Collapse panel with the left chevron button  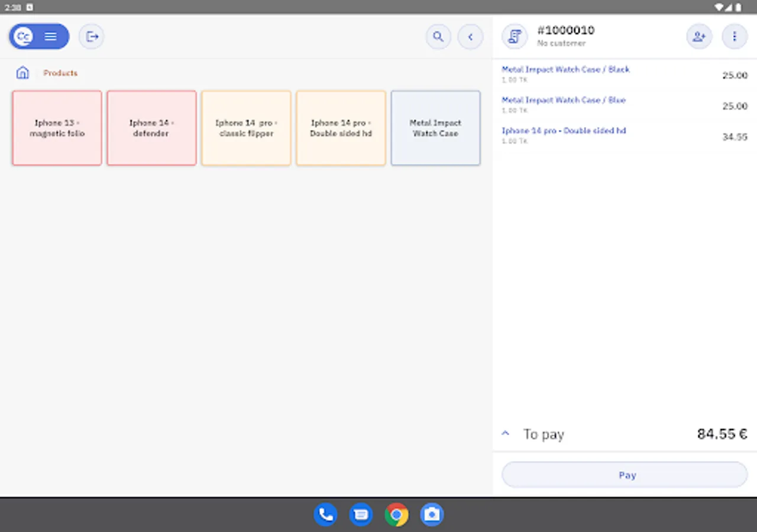470,37
